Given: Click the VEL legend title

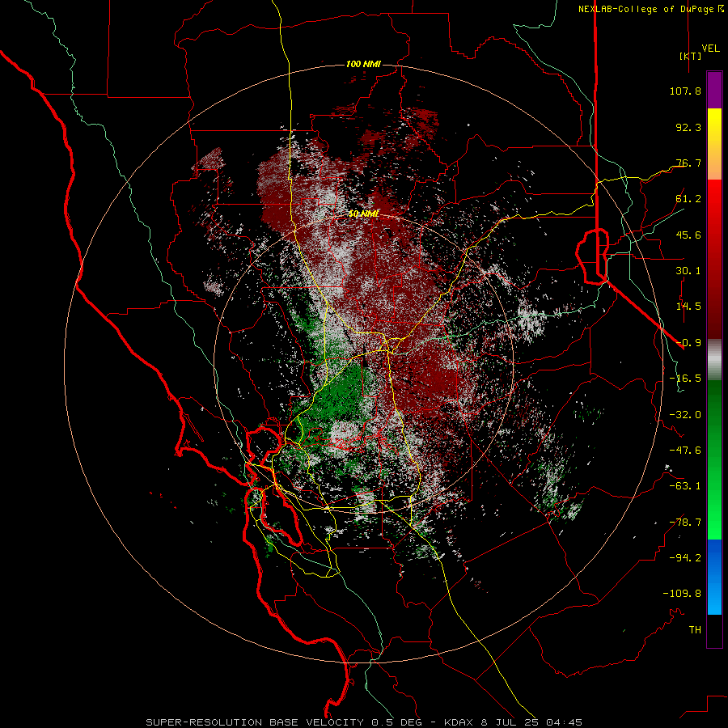Looking at the screenshot, I should coord(710,49).
